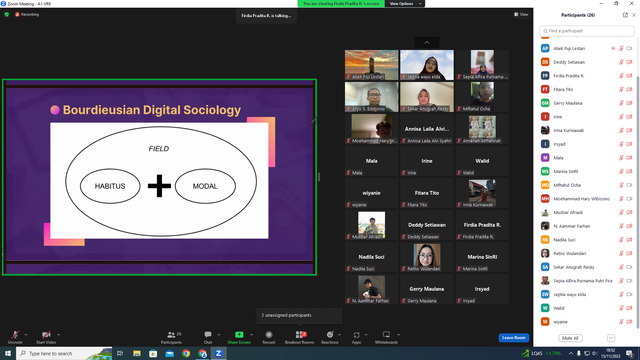Open Mail app from the taskbar
This screenshot has height=360, width=640.
169,353
